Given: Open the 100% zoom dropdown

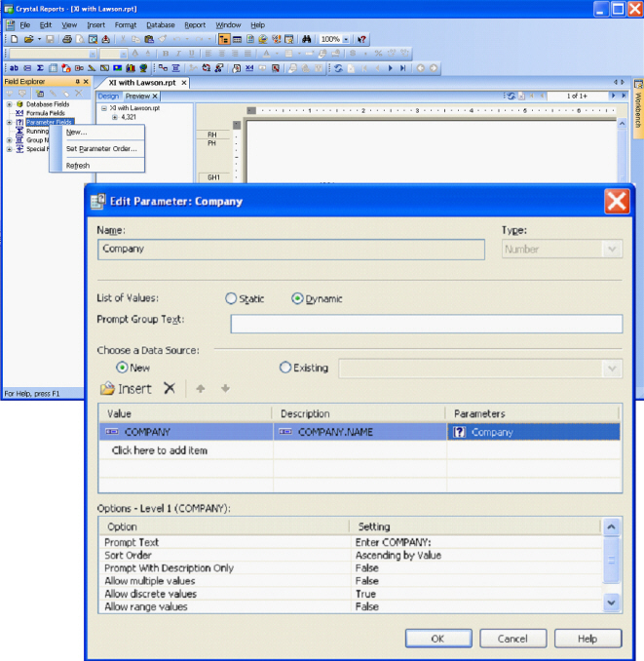Looking at the screenshot, I should click(x=346, y=39).
